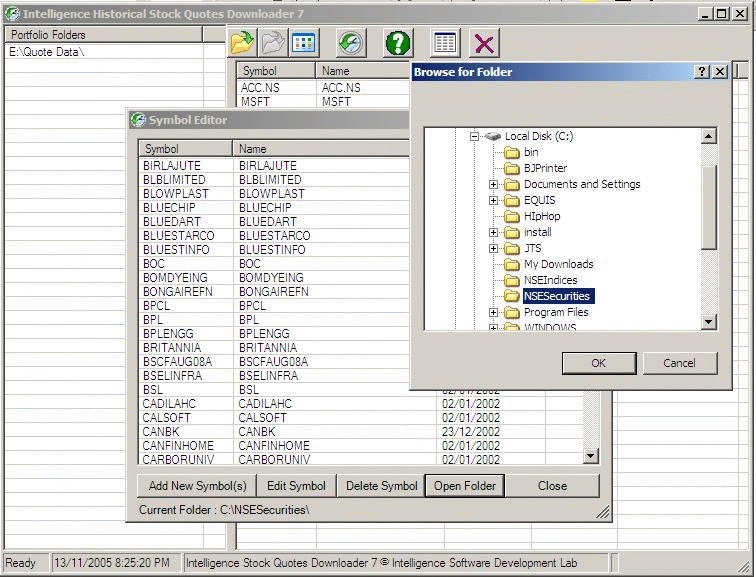
Task: Collapse the Local Disk (C:) tree node
Action: tap(476, 136)
